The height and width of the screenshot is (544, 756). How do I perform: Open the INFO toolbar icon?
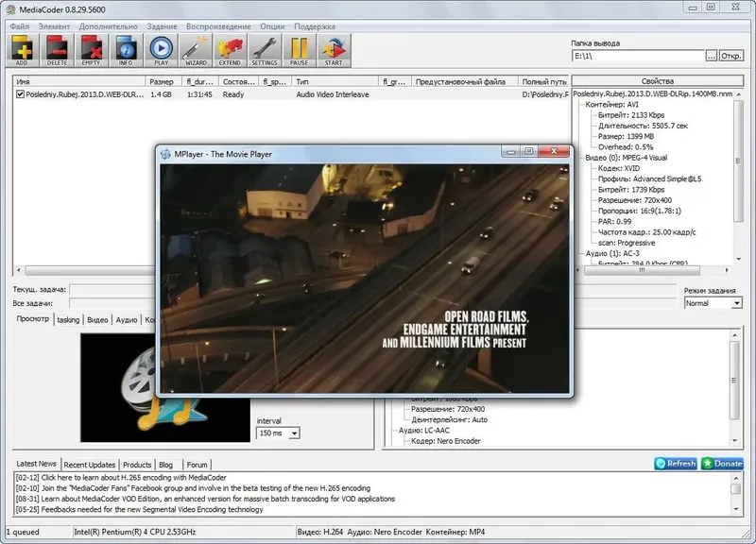click(x=126, y=50)
